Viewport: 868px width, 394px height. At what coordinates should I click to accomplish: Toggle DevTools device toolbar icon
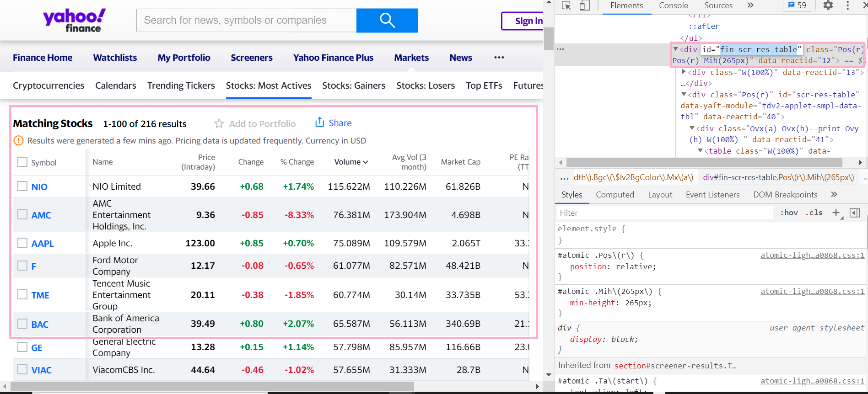(585, 5)
